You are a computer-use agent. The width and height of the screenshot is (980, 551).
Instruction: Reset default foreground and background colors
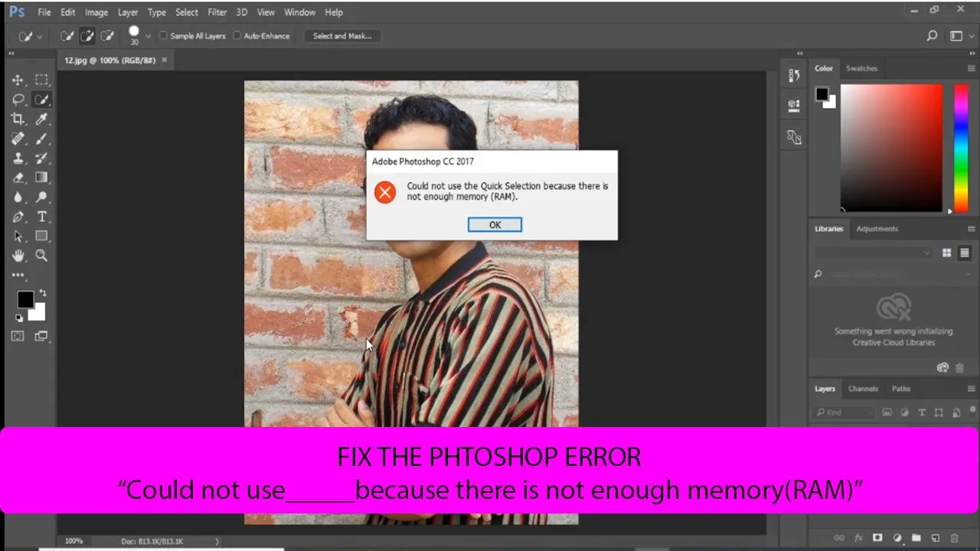tap(19, 318)
